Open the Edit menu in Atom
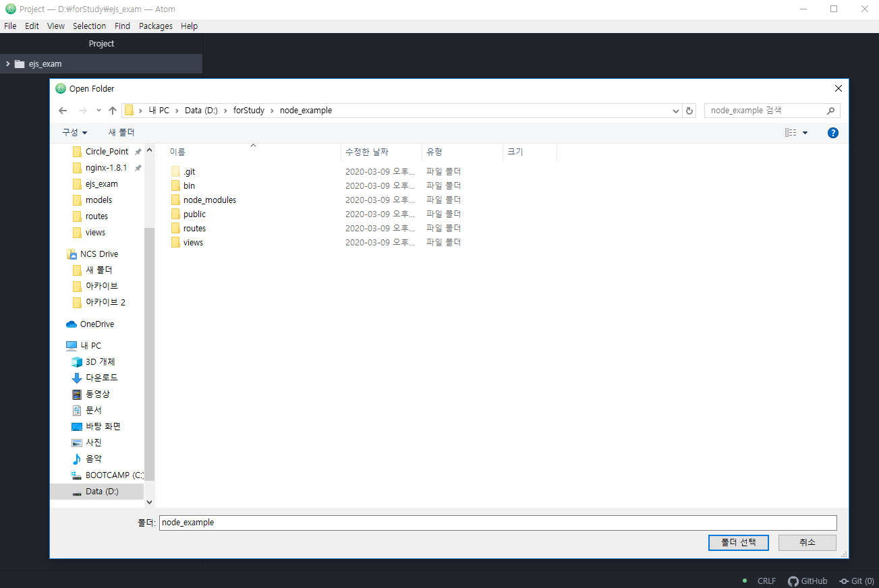Image resolution: width=879 pixels, height=588 pixels. [32, 26]
